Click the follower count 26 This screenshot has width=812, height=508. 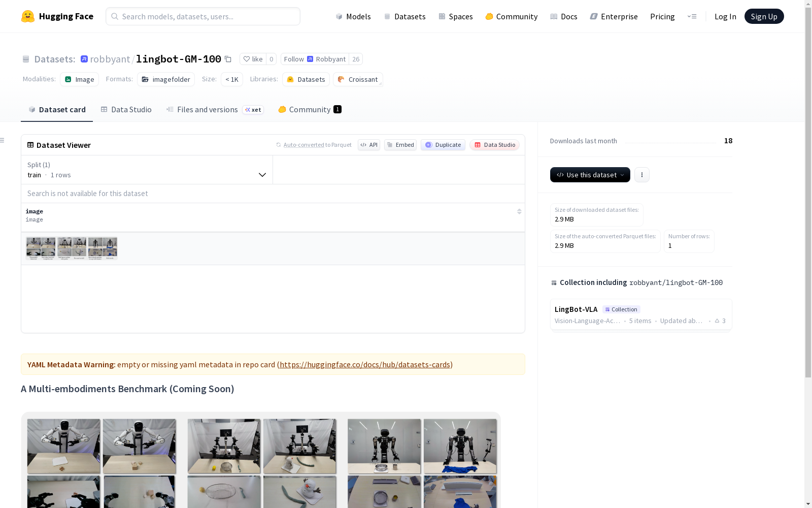tap(356, 59)
